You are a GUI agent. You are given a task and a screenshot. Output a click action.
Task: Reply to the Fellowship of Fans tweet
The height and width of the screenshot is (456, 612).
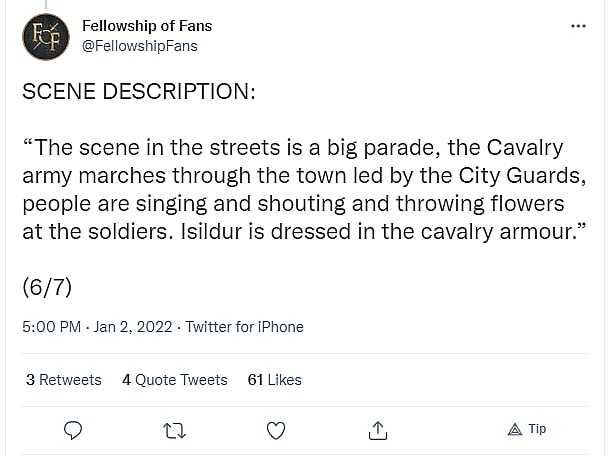(x=73, y=430)
